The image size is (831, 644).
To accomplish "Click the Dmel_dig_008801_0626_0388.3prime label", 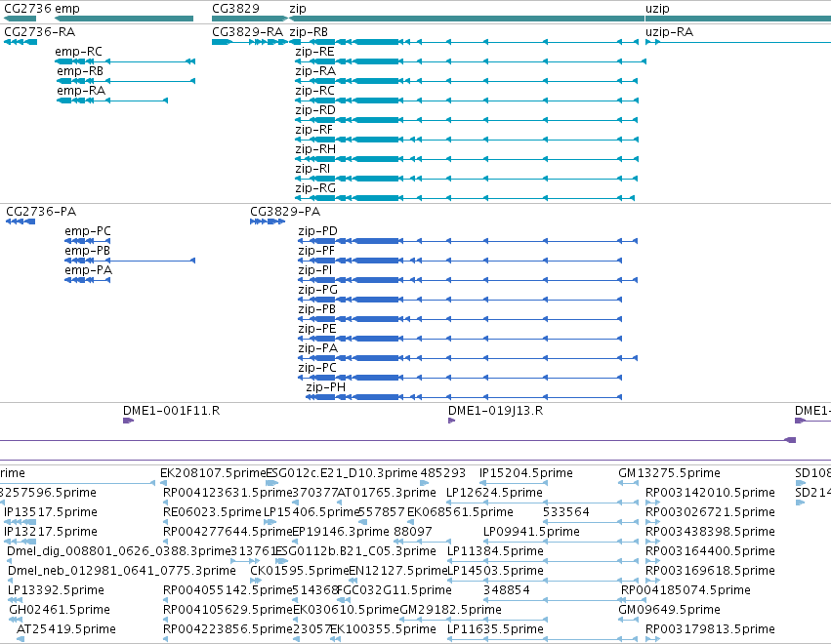I will point(119,551).
